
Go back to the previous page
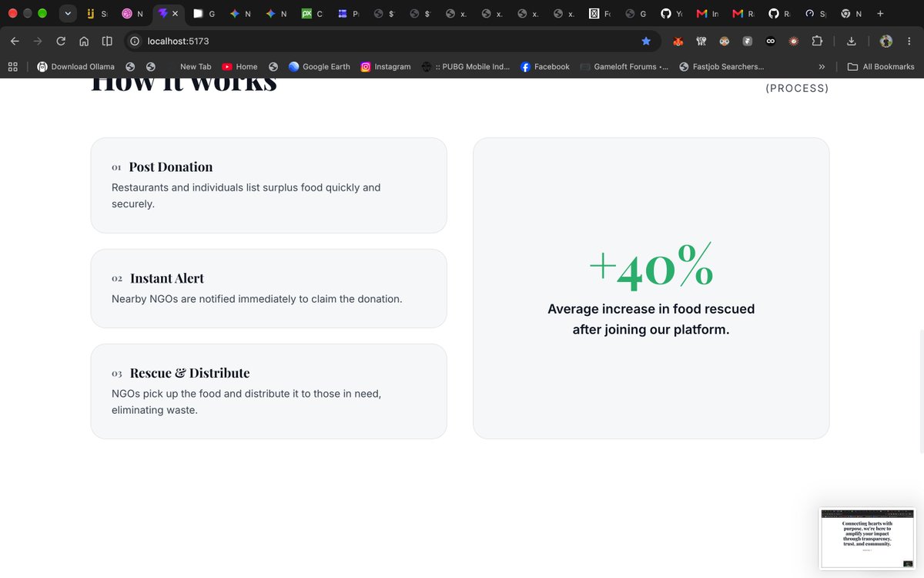(15, 41)
